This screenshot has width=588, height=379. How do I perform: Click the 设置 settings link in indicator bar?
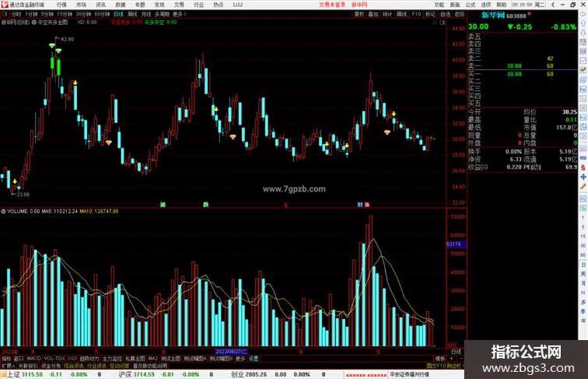pos(253,358)
